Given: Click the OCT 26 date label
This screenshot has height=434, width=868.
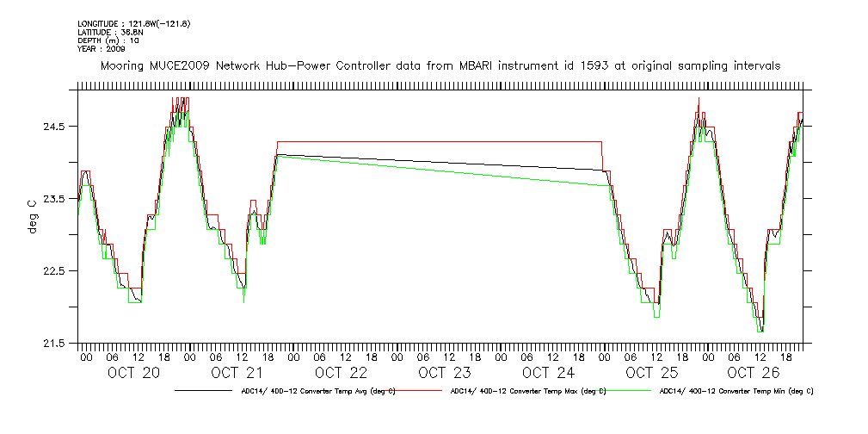Looking at the screenshot, I should coord(754,373).
